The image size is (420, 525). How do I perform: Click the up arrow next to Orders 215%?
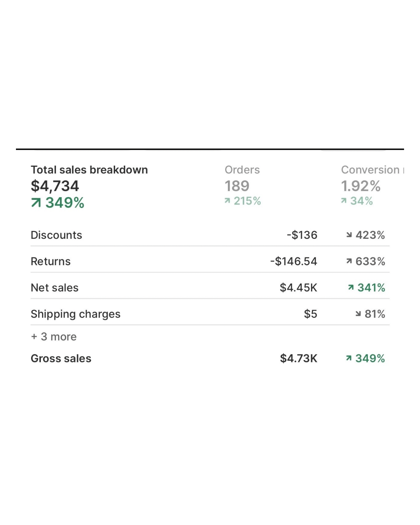[227, 201]
